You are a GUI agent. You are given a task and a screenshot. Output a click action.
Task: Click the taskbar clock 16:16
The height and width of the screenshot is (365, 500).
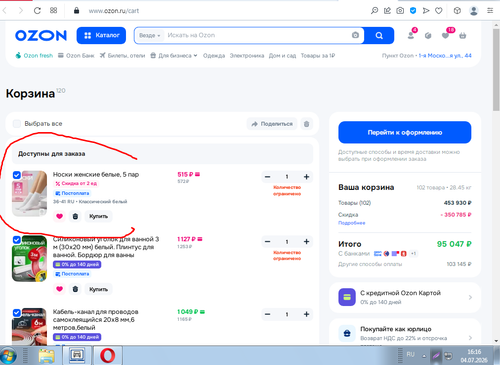[474, 352]
